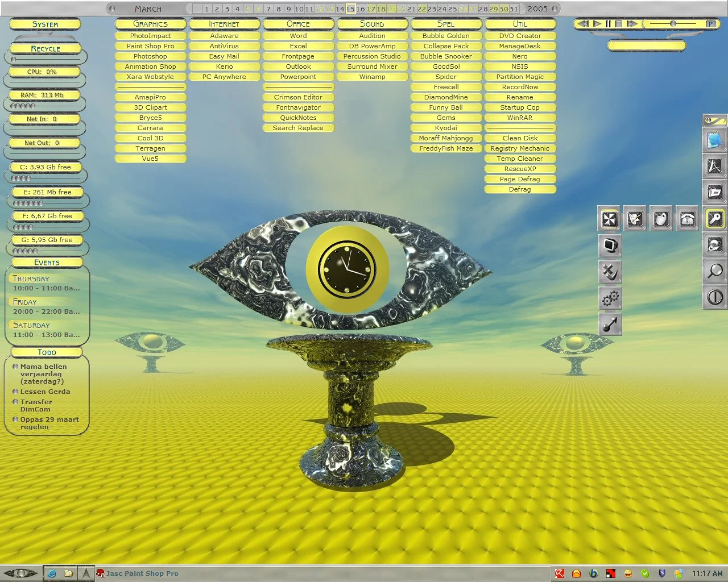
Task: Collapse the Events panel header
Action: pos(47,263)
